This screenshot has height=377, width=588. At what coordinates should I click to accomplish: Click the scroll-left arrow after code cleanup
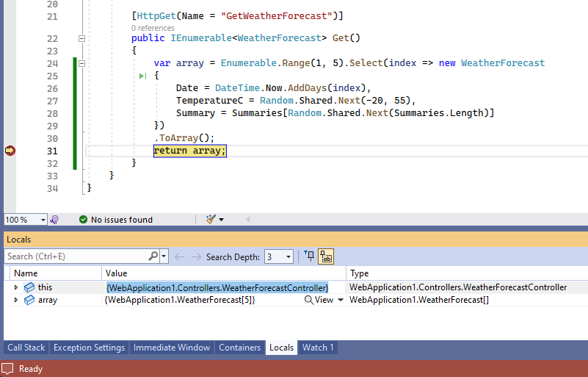click(x=248, y=219)
